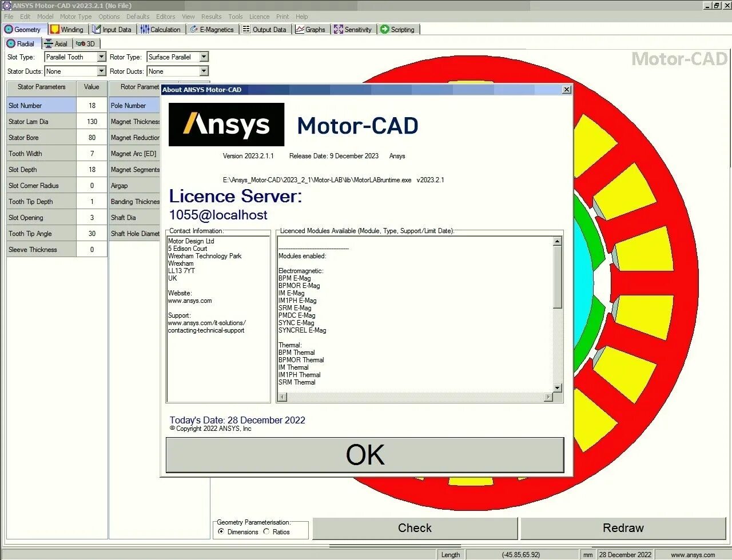Select the Axial view sub-tab

56,43
